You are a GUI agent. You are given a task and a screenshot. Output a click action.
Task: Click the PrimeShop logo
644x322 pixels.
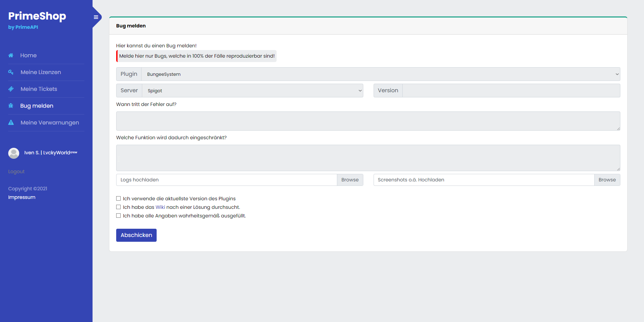37,16
